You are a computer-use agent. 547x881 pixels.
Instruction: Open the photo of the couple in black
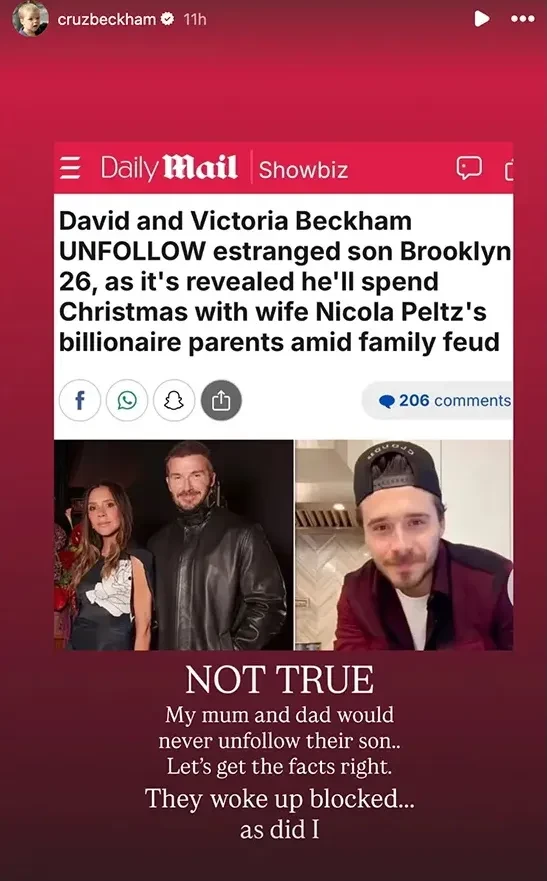click(x=174, y=545)
